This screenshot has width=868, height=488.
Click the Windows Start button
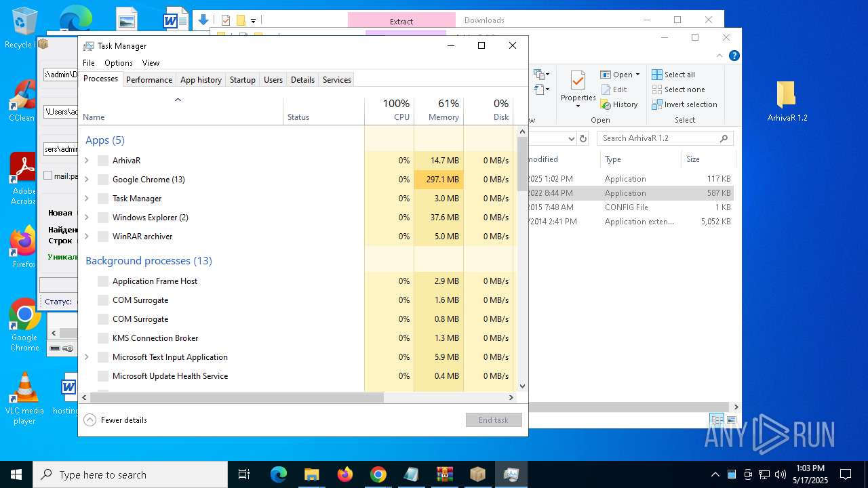pos(16,474)
